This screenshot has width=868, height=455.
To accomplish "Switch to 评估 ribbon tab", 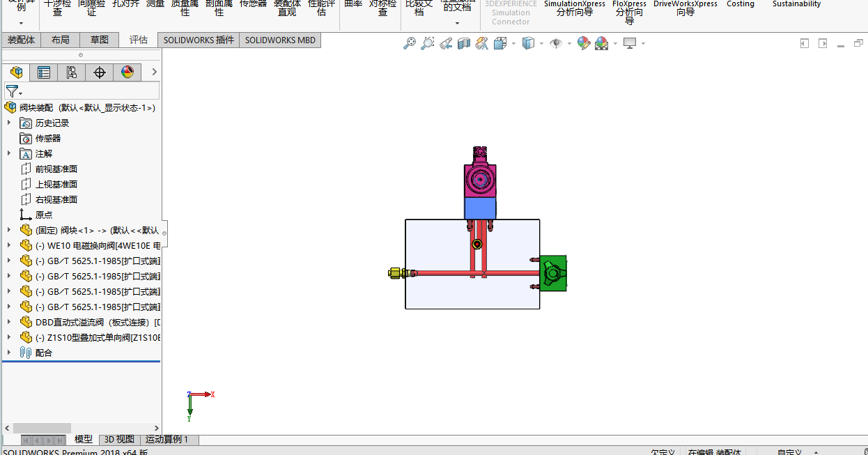I will [139, 40].
